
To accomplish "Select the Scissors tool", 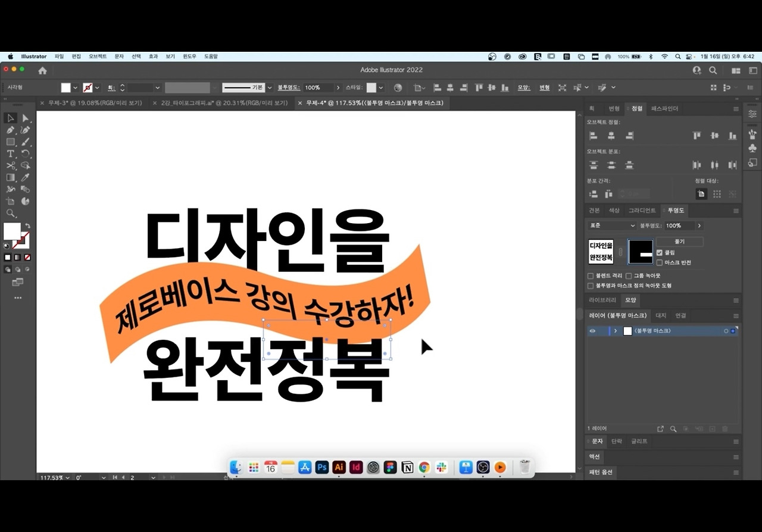I will click(x=10, y=165).
